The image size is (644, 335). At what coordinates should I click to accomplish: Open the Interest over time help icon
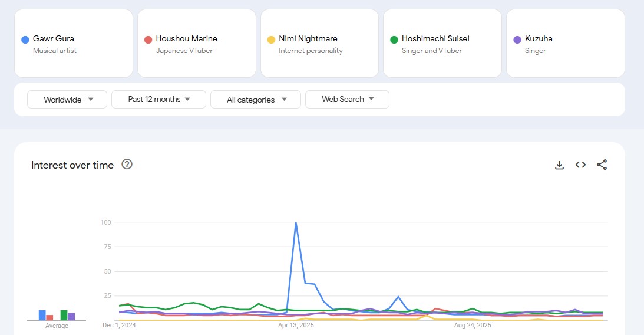pyautogui.click(x=127, y=165)
